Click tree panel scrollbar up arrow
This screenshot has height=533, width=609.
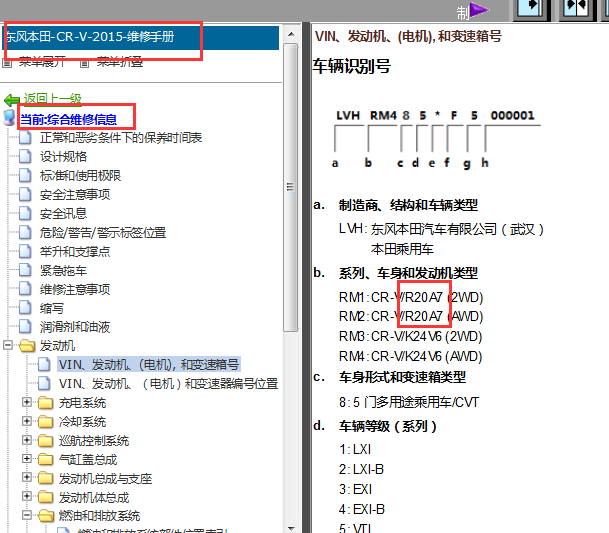tap(291, 34)
